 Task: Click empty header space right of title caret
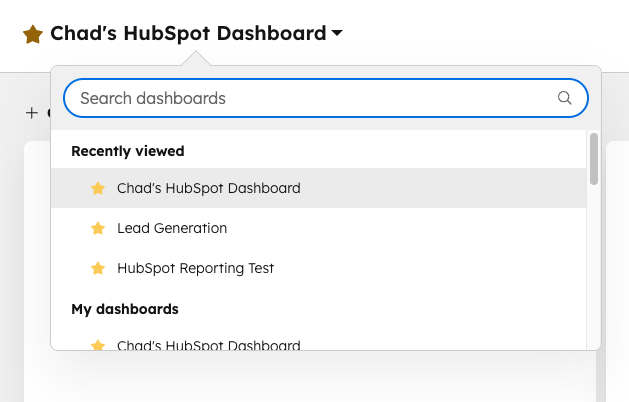(x=480, y=34)
